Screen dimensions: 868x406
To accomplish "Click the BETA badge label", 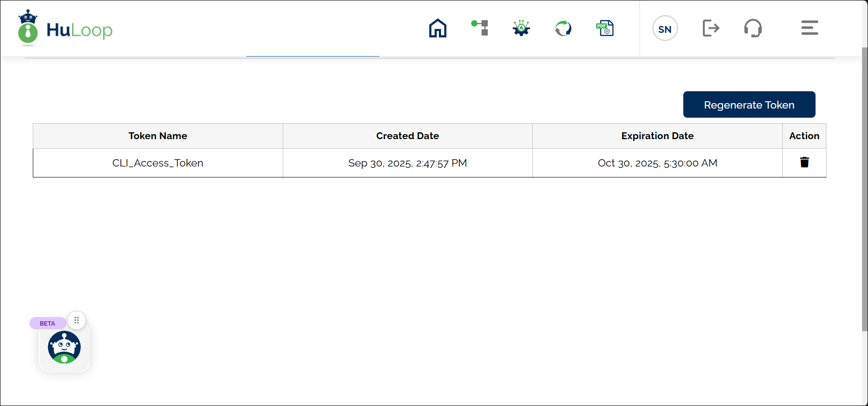I will (x=47, y=323).
